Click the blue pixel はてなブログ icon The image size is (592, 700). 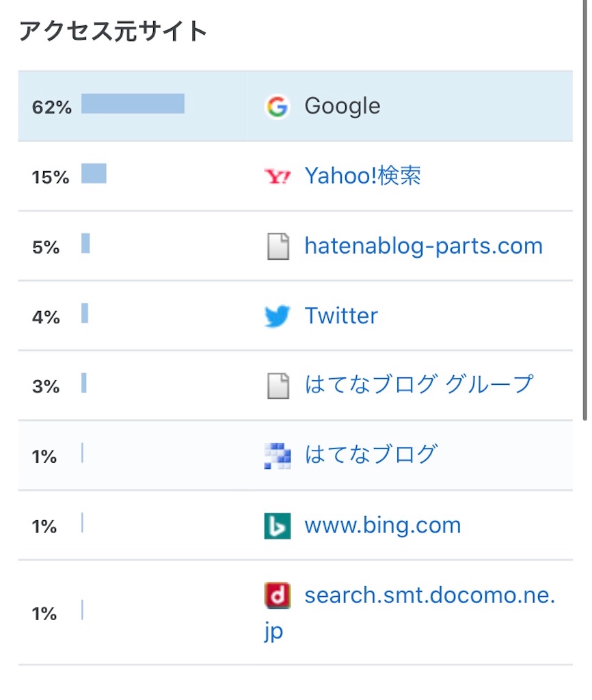click(278, 456)
